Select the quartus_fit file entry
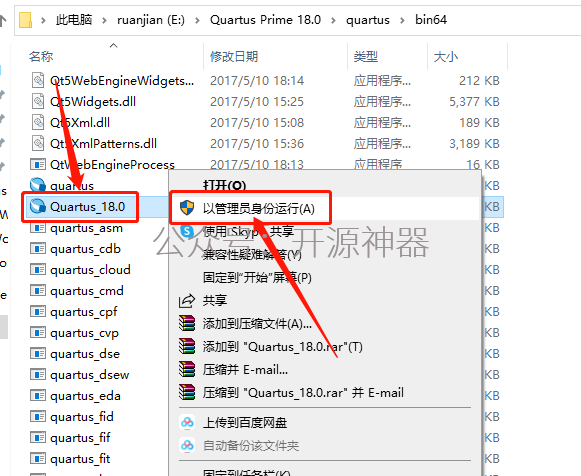 80,459
